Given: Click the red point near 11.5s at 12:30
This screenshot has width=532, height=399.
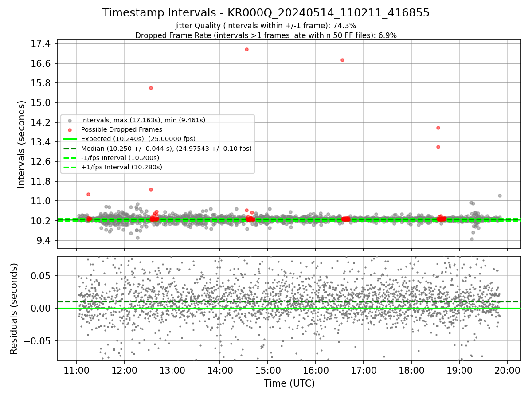Looking at the screenshot, I should pyautogui.click(x=151, y=189).
